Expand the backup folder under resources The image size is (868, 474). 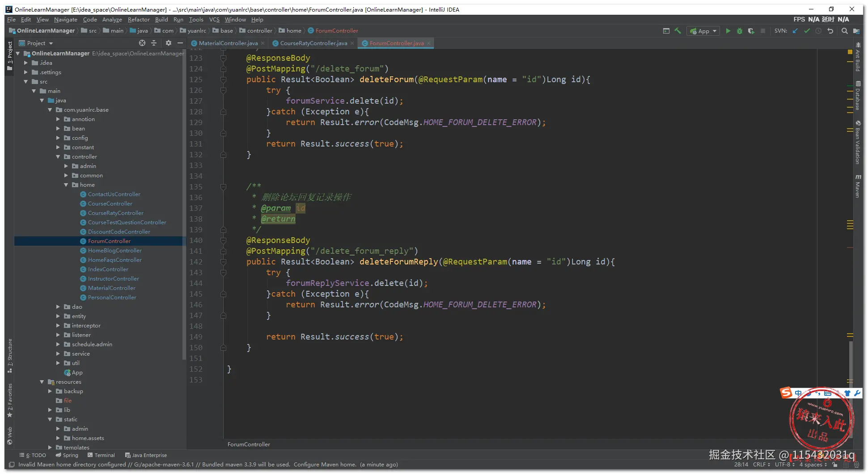[50, 391]
